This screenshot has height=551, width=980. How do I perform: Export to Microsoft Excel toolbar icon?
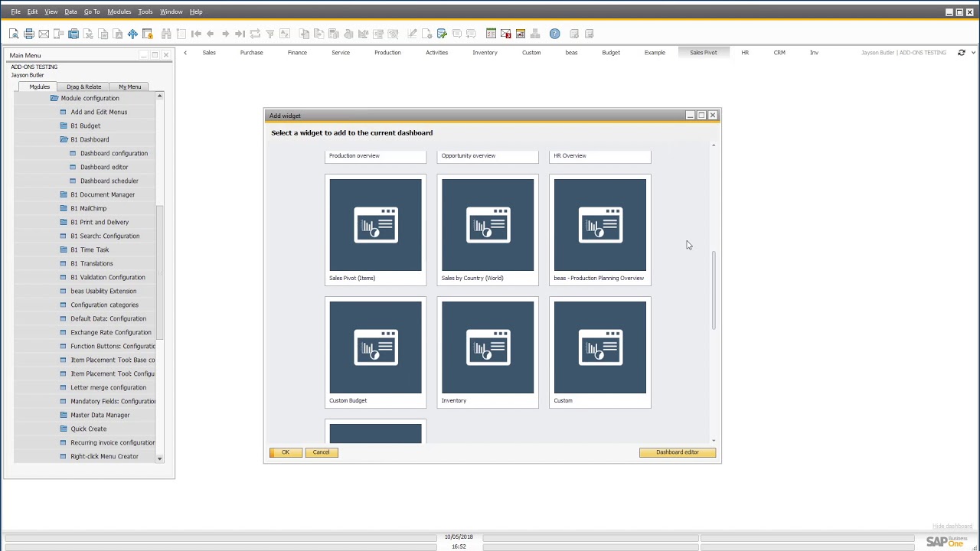point(88,34)
